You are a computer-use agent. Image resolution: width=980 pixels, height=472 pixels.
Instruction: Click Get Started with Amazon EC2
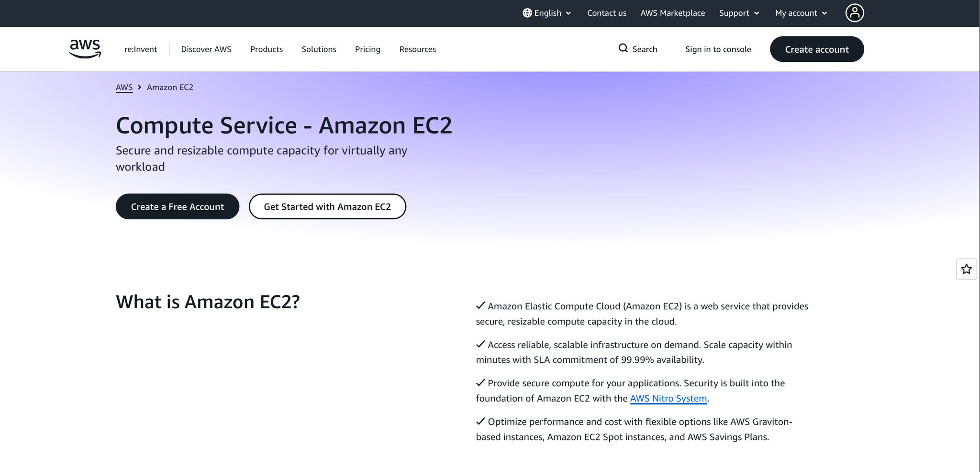tap(327, 207)
